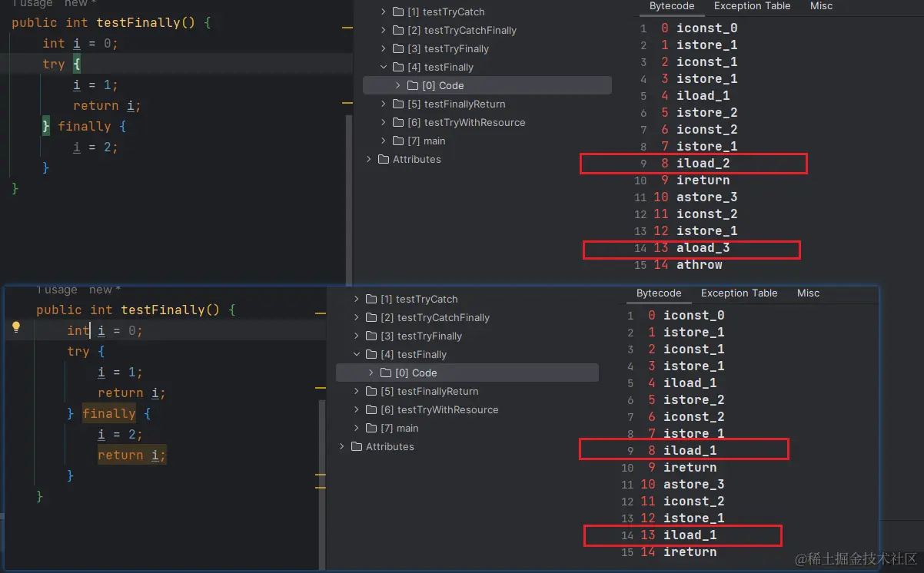Select [2] testTryCatchFinally label in upper tree

coord(463,31)
